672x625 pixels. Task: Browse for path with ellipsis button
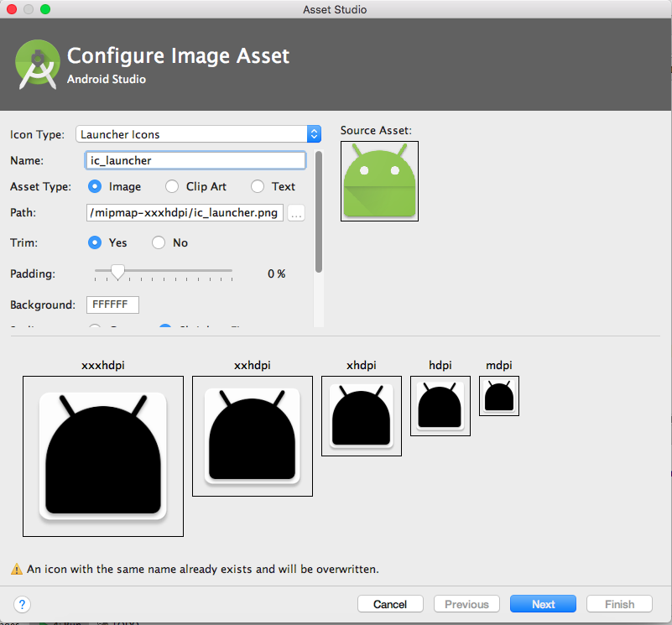(295, 213)
